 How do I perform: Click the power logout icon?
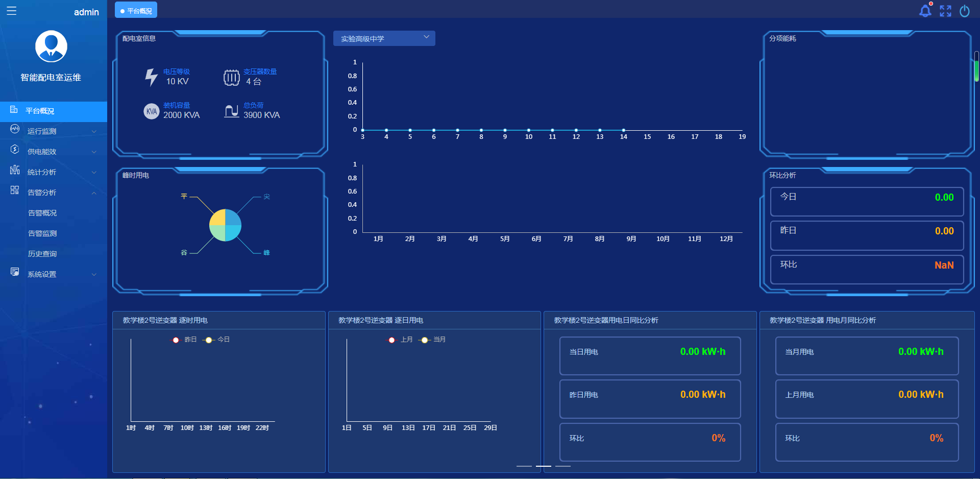click(965, 11)
